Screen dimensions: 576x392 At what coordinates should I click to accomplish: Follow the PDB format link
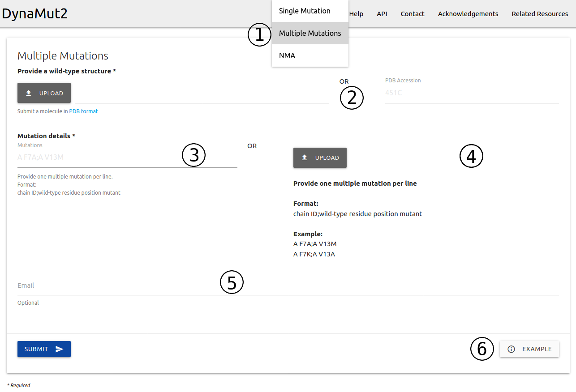coord(83,111)
